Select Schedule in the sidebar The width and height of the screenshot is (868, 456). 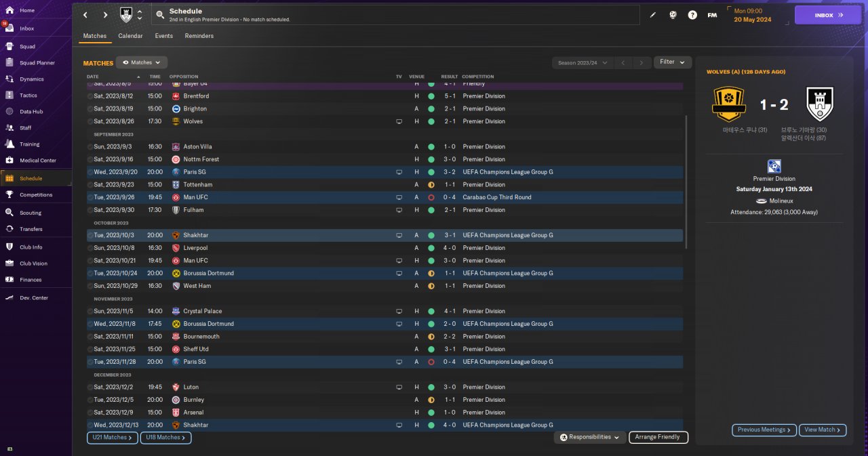(36, 178)
